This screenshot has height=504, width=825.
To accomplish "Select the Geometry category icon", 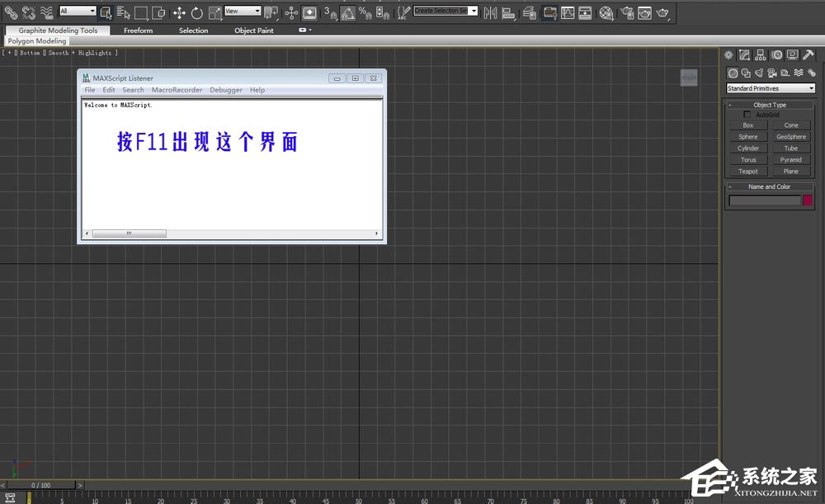I will pos(733,73).
